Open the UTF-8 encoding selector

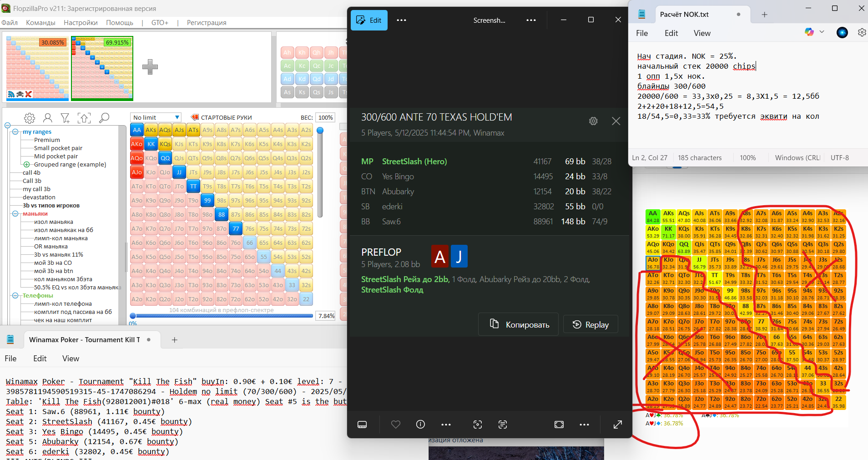click(840, 158)
